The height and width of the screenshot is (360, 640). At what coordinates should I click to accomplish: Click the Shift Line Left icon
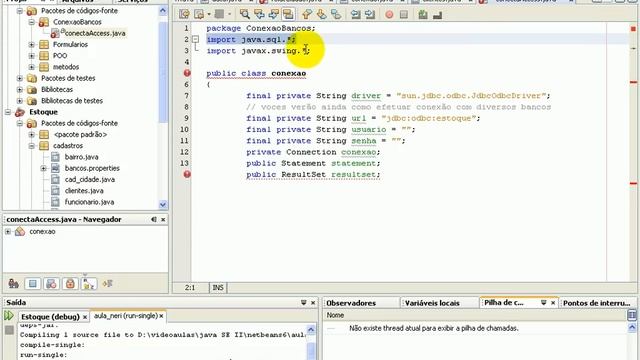point(356,15)
